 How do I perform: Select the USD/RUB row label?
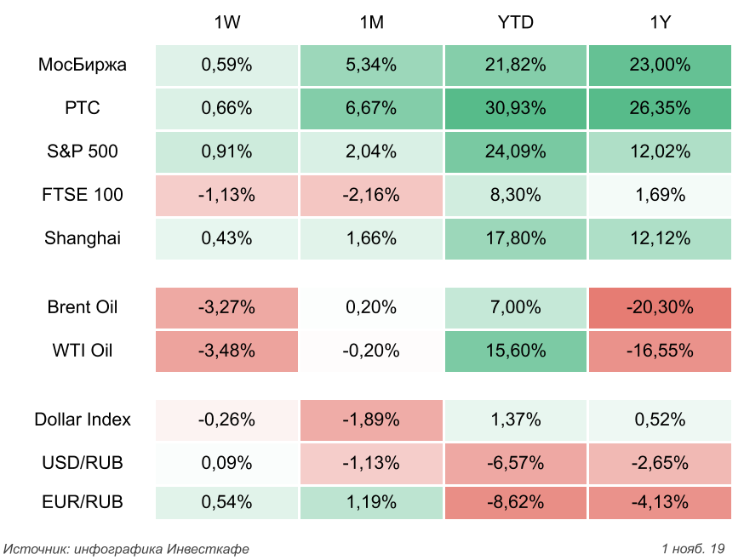pos(83,463)
